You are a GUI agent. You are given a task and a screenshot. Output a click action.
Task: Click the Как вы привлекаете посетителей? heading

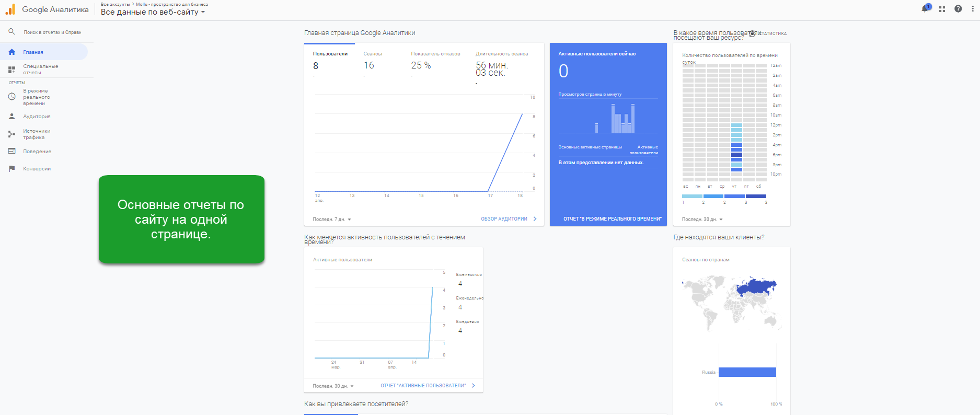356,404
